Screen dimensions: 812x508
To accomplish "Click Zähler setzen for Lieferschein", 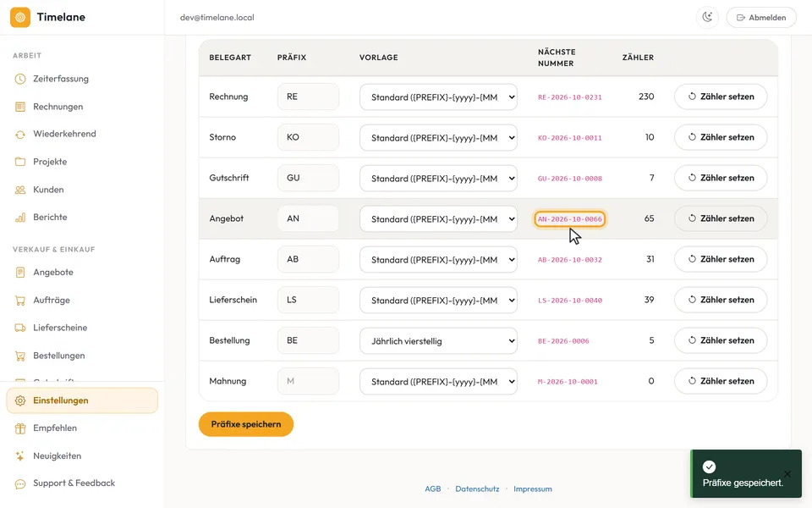I will 721,300.
